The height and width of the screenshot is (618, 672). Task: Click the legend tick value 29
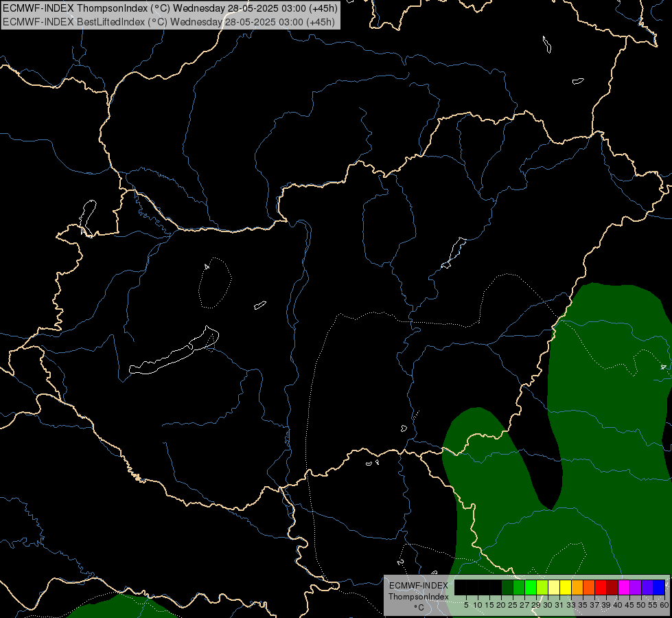tap(536, 605)
